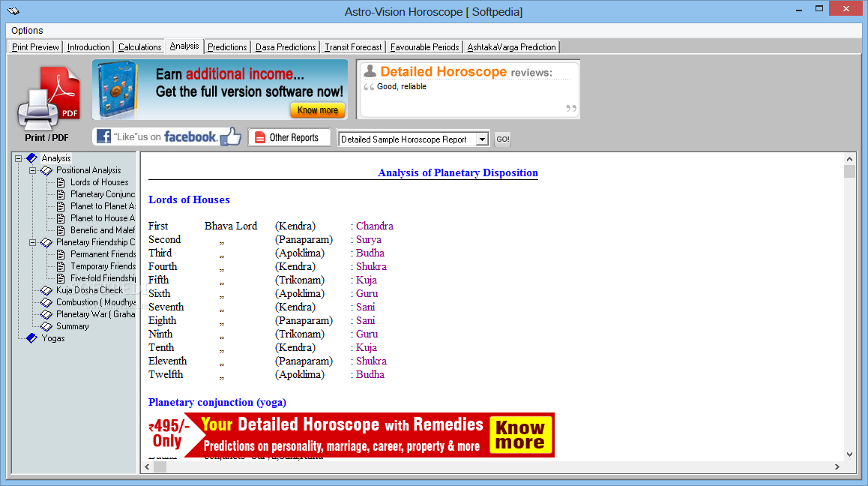Click the vertical scrollbar down arrow

pos(849,454)
